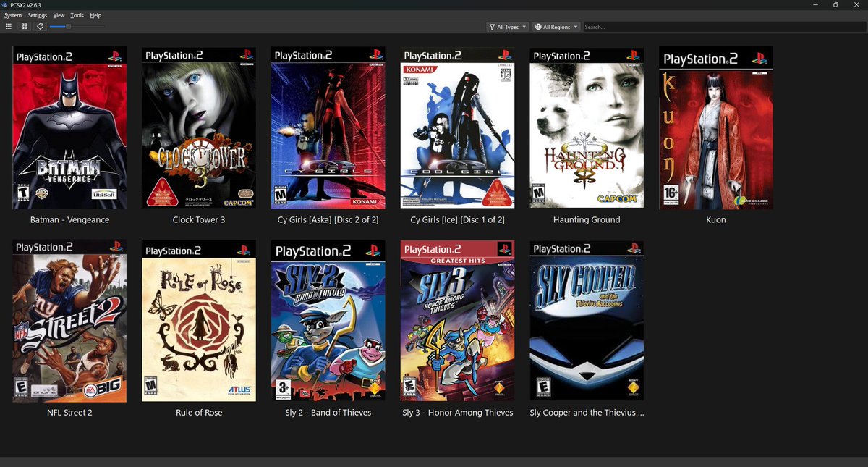Image resolution: width=868 pixels, height=467 pixels.
Task: Click the 'Batman - Vengeance' title text
Action: (x=69, y=220)
